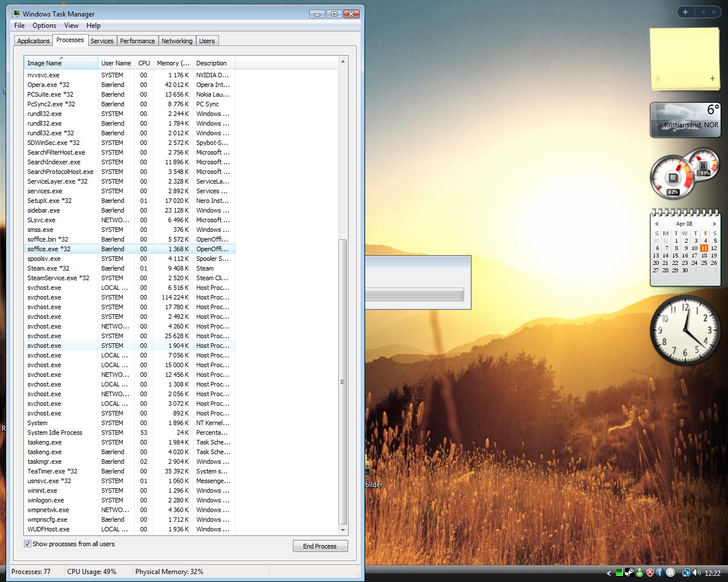Click the sidebar previous-page arrow
Image resolution: width=728 pixels, height=582 pixels.
pyautogui.click(x=703, y=11)
